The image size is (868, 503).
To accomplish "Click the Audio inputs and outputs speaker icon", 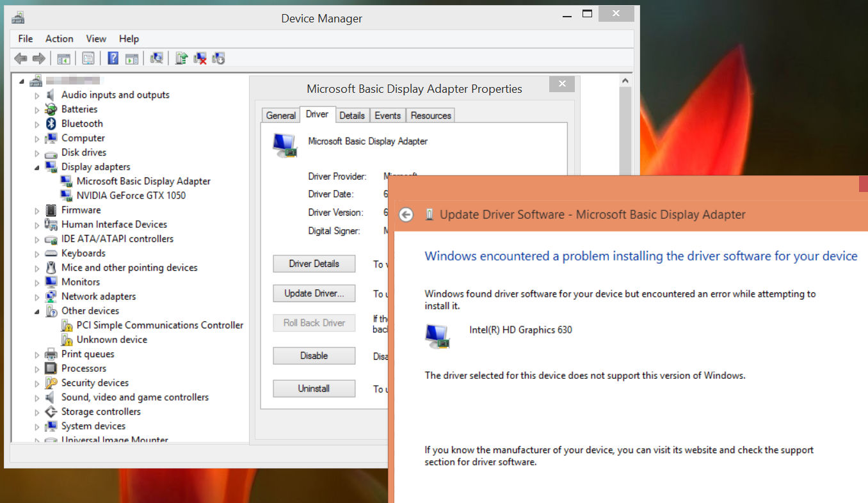I will click(51, 95).
